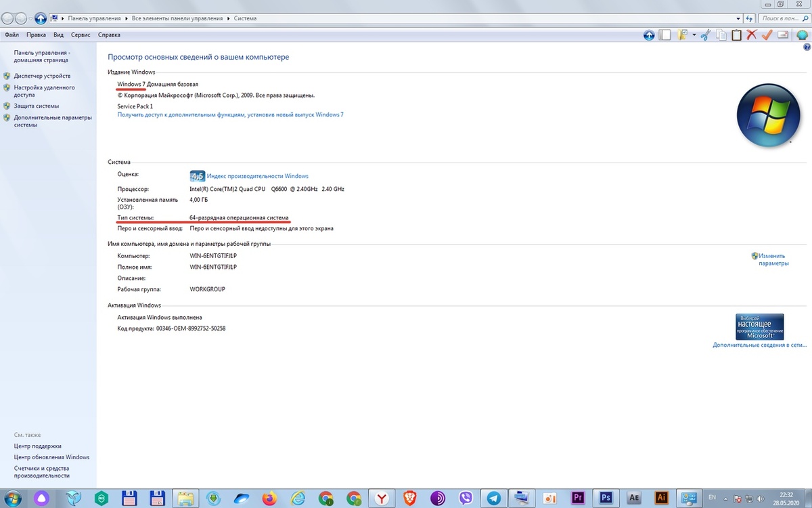Launch Firefox from the taskbar
Viewport: 812px width, 508px height.
(x=270, y=499)
